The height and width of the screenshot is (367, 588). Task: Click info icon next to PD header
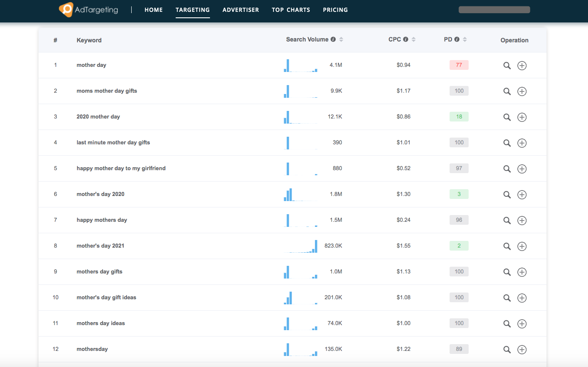[x=457, y=39]
